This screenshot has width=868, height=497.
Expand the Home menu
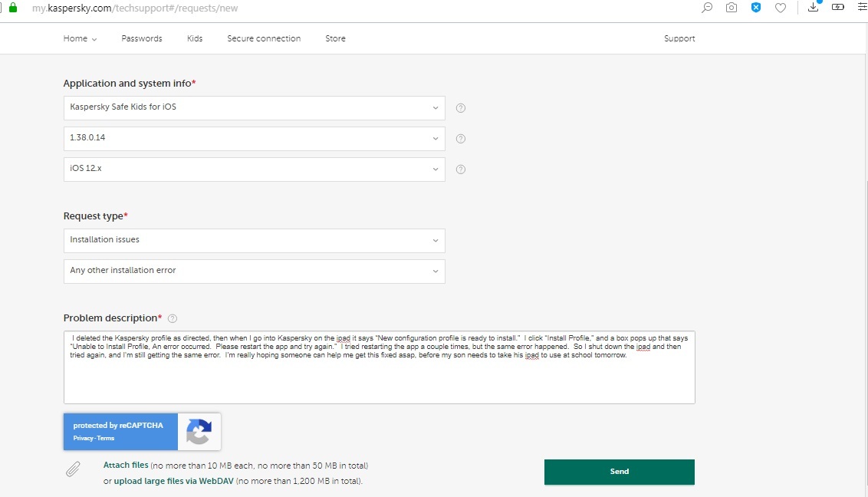coord(80,38)
